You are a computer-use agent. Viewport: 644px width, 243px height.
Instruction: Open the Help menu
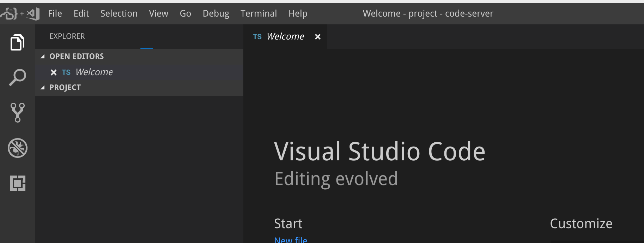[298, 13]
